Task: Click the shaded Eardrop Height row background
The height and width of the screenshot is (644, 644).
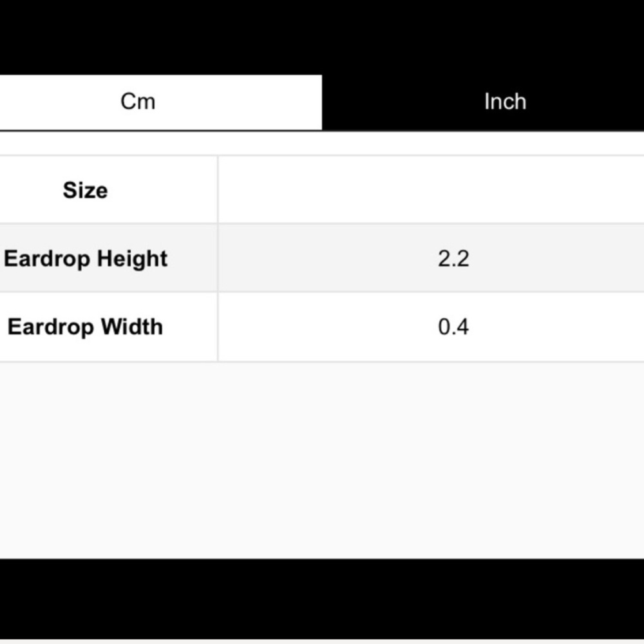Action: pos(322,258)
